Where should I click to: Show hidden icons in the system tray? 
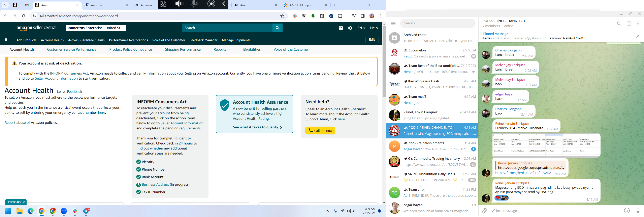(x=327, y=211)
